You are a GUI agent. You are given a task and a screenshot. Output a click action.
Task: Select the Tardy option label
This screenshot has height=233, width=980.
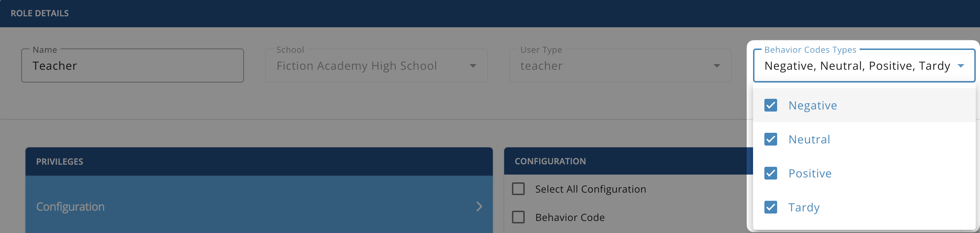(804, 208)
